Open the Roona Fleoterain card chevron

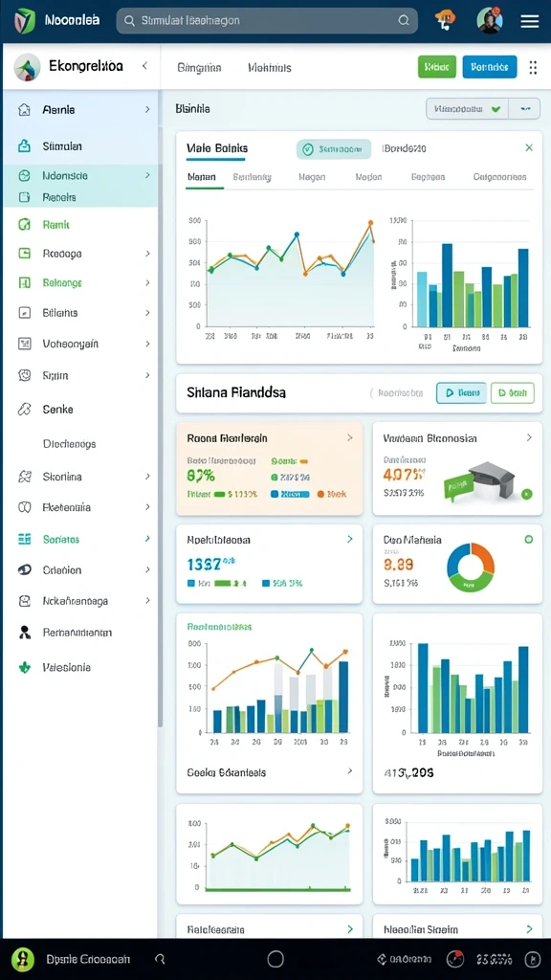350,438
